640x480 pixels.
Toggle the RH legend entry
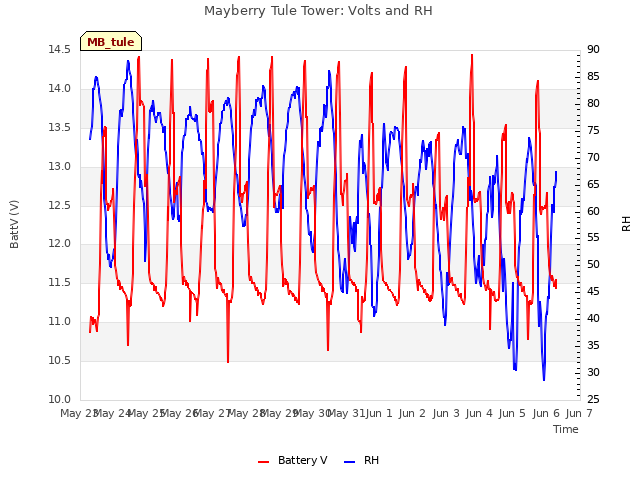point(361,460)
